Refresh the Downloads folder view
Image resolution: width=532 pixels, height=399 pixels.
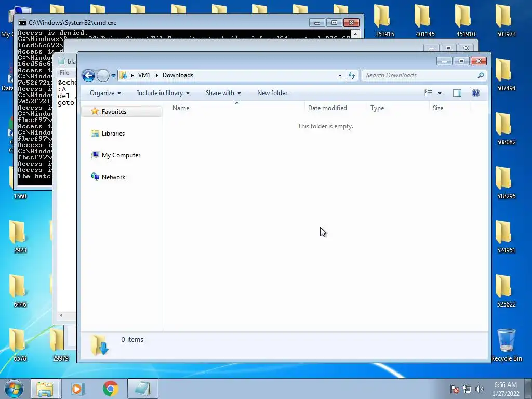[352, 75]
